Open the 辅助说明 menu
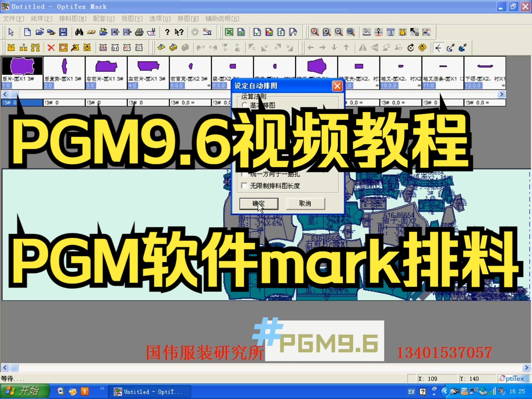This screenshot has height=399, width=532. pyautogui.click(x=222, y=18)
